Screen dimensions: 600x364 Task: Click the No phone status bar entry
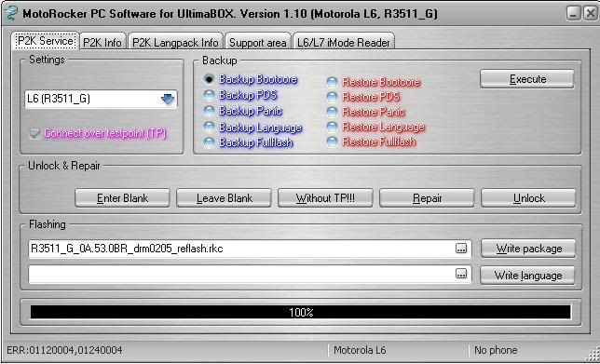click(x=496, y=350)
